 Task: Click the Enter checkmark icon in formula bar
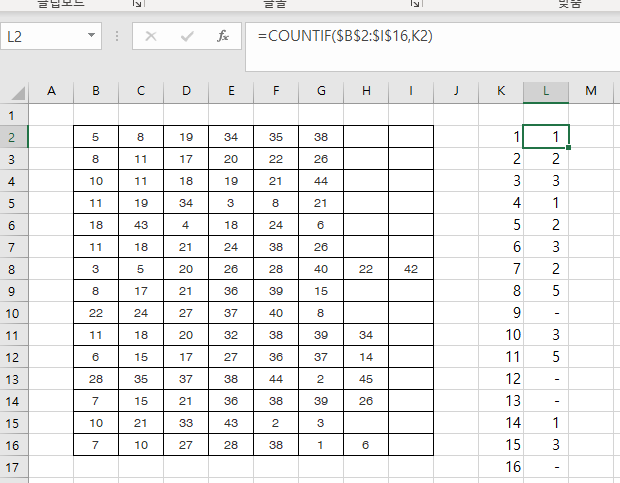click(x=187, y=36)
